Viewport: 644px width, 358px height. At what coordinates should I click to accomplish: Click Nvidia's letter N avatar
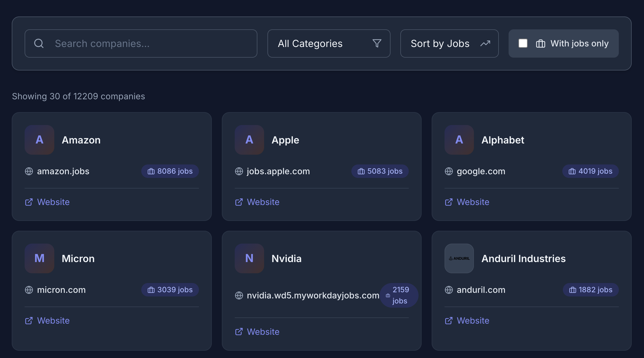point(249,258)
